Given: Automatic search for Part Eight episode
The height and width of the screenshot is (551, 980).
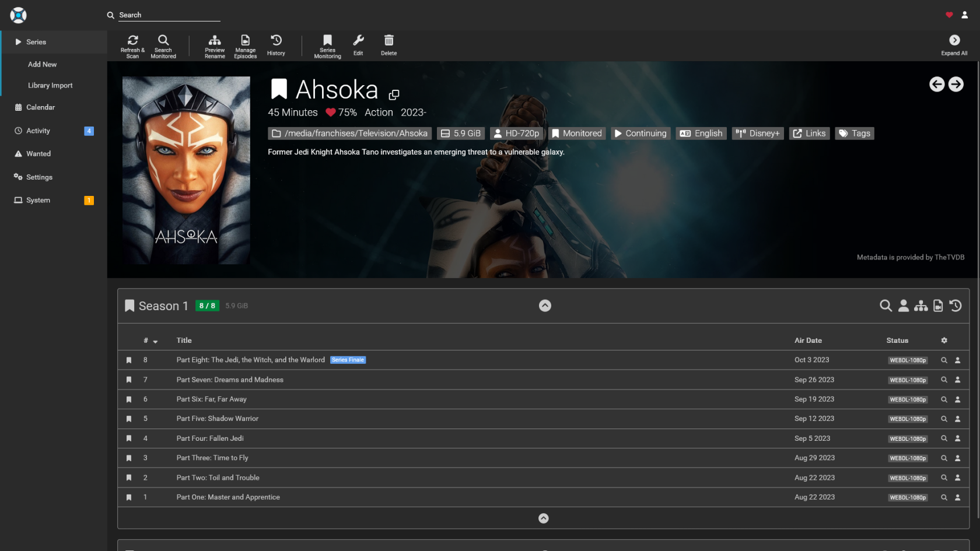Looking at the screenshot, I should point(944,360).
